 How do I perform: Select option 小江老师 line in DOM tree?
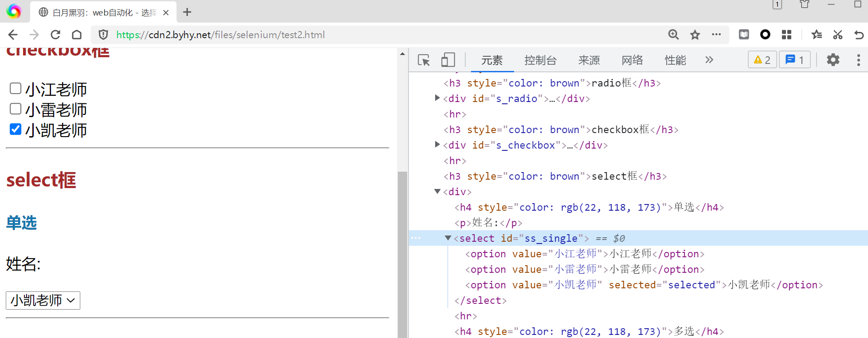(585, 254)
